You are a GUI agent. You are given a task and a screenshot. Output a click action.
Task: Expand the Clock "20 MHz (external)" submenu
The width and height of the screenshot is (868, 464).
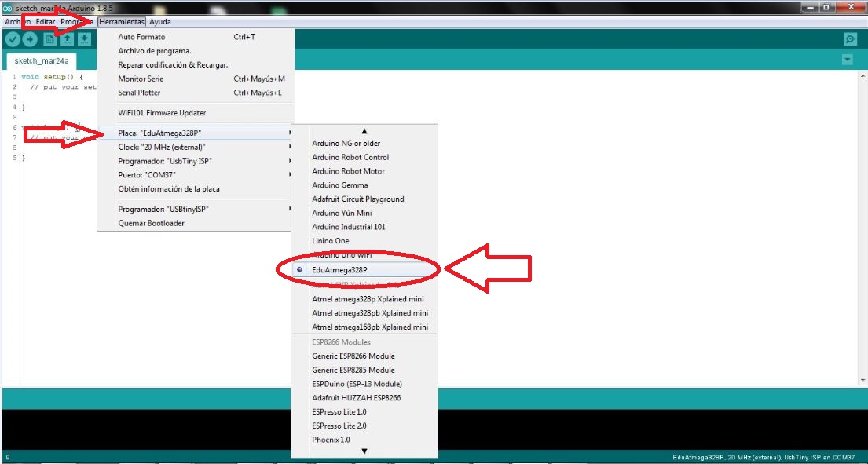tap(196, 147)
